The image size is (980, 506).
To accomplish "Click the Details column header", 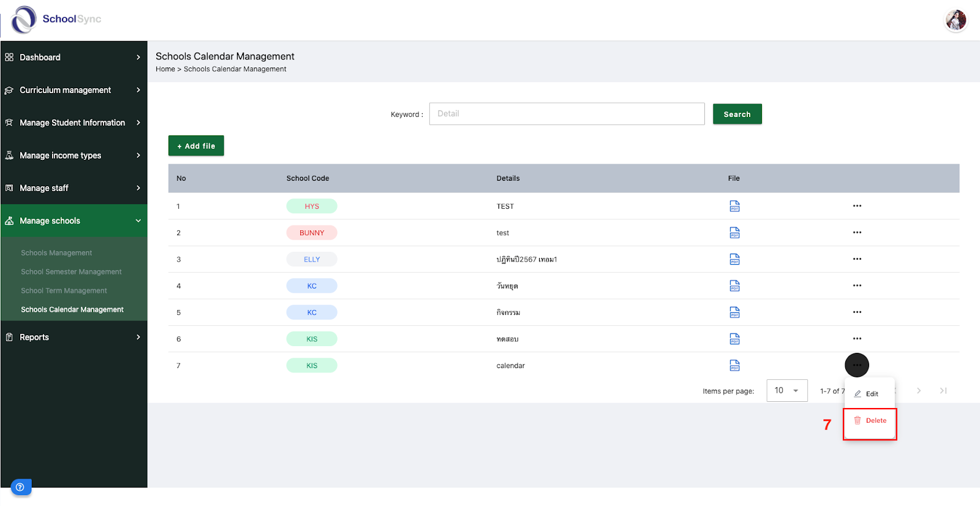I will coord(508,178).
